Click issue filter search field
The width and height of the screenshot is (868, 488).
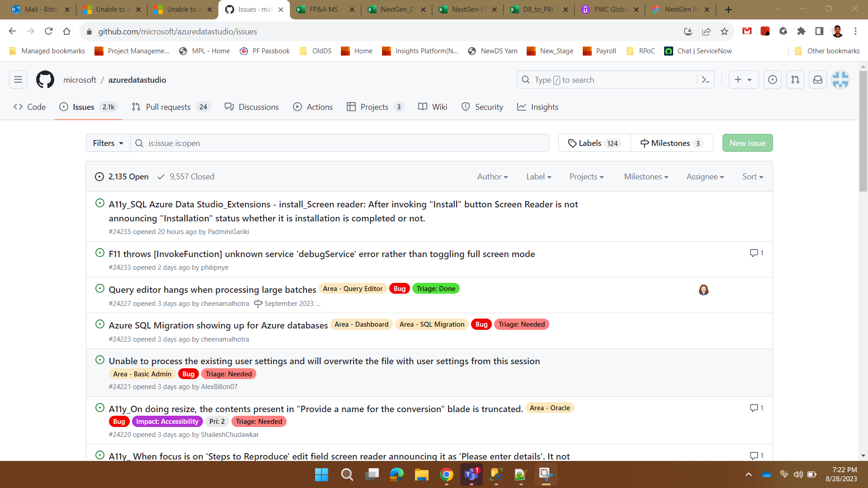(x=340, y=143)
